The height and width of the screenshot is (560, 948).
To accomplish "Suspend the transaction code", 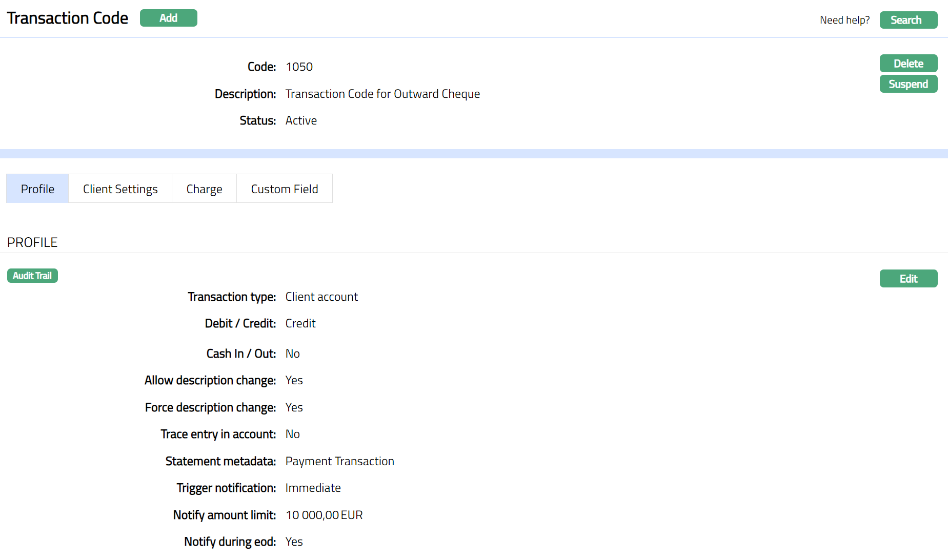I will pyautogui.click(x=908, y=84).
